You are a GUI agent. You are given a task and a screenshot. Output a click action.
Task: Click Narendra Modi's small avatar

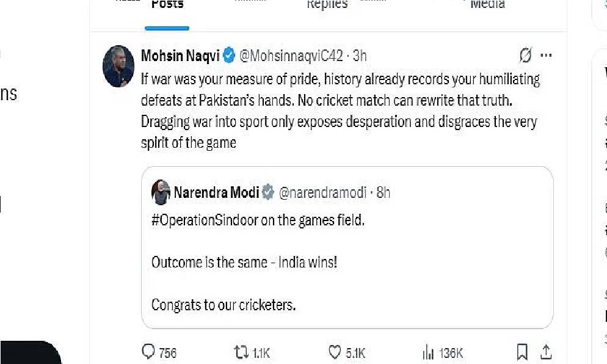point(161,193)
